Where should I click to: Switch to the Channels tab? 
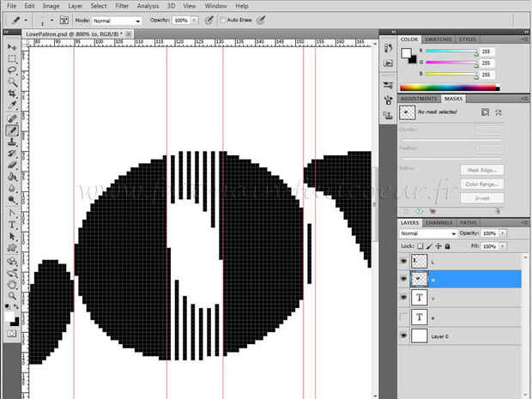pos(438,223)
